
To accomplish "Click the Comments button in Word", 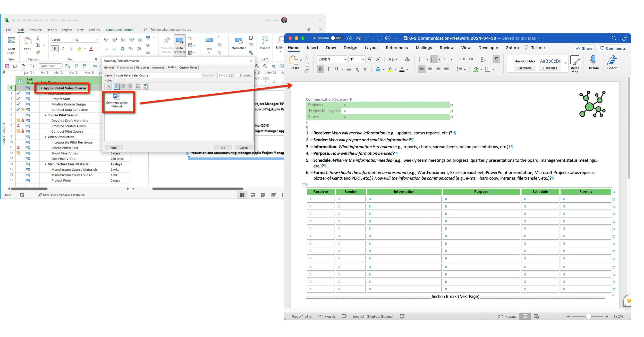I will pyautogui.click(x=613, y=48).
